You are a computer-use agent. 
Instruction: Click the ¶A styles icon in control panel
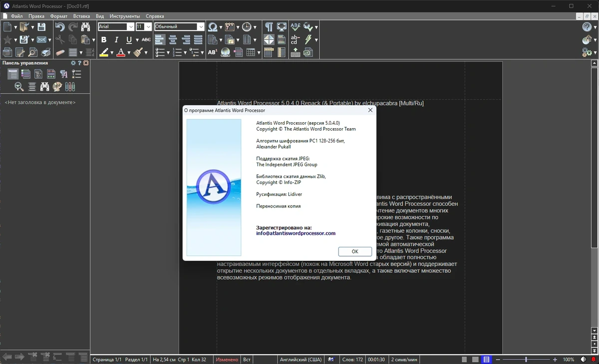point(63,74)
